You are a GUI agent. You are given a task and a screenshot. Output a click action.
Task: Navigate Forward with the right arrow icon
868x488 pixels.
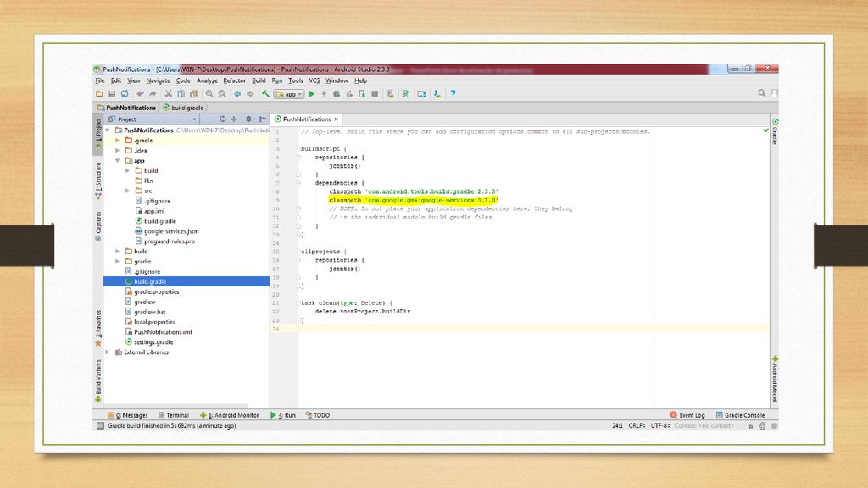click(250, 94)
